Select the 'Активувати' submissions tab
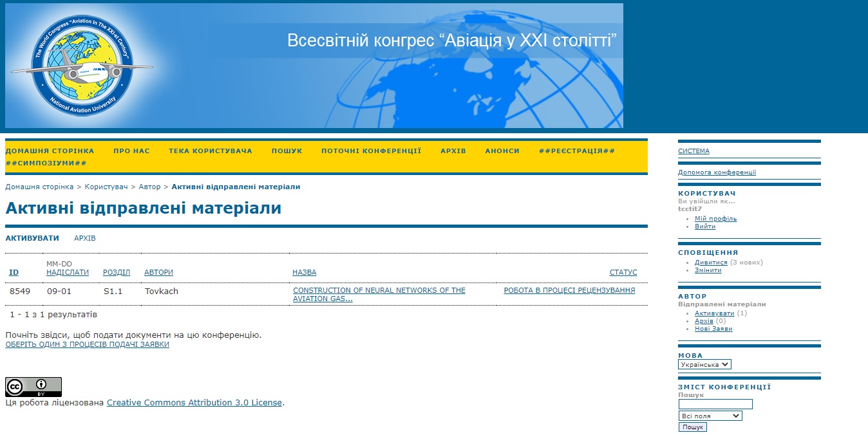Screen dimensions: 868x435 32,238
